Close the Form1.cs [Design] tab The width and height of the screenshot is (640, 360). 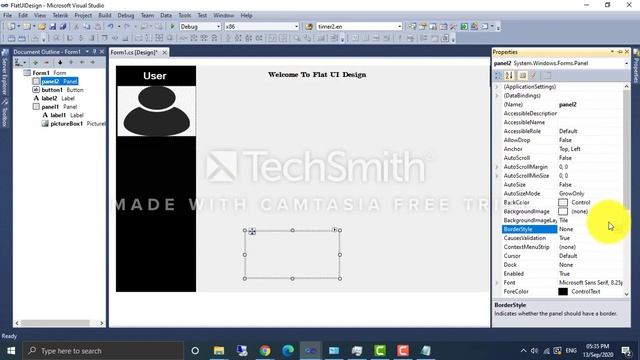tap(164, 53)
